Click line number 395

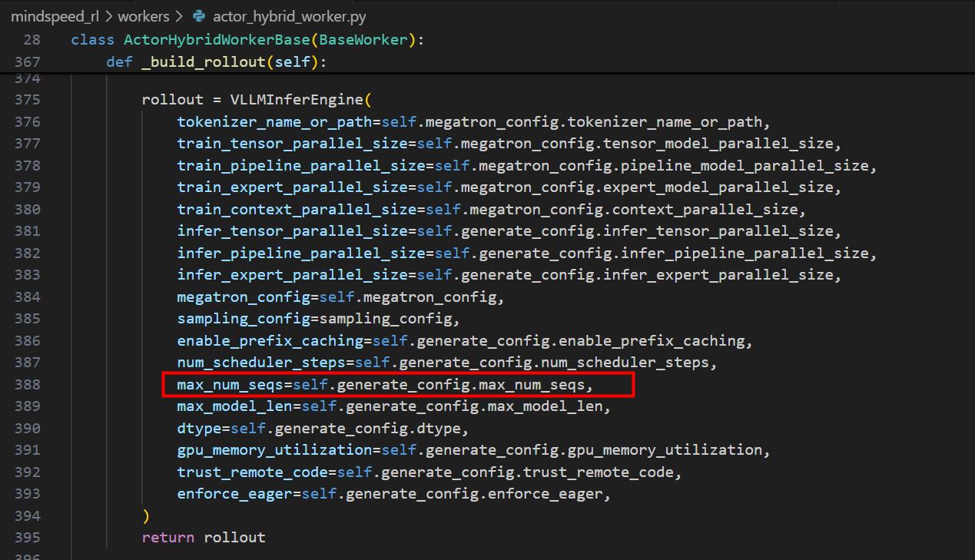click(27, 538)
